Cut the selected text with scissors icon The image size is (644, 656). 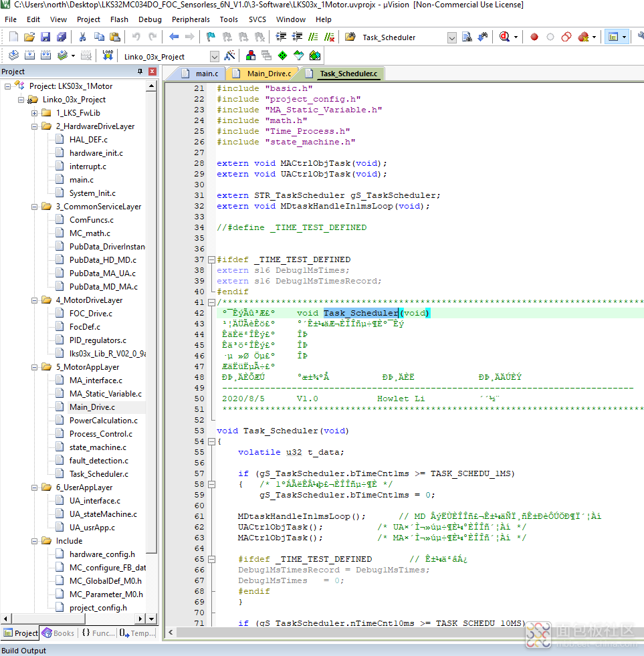[82, 37]
